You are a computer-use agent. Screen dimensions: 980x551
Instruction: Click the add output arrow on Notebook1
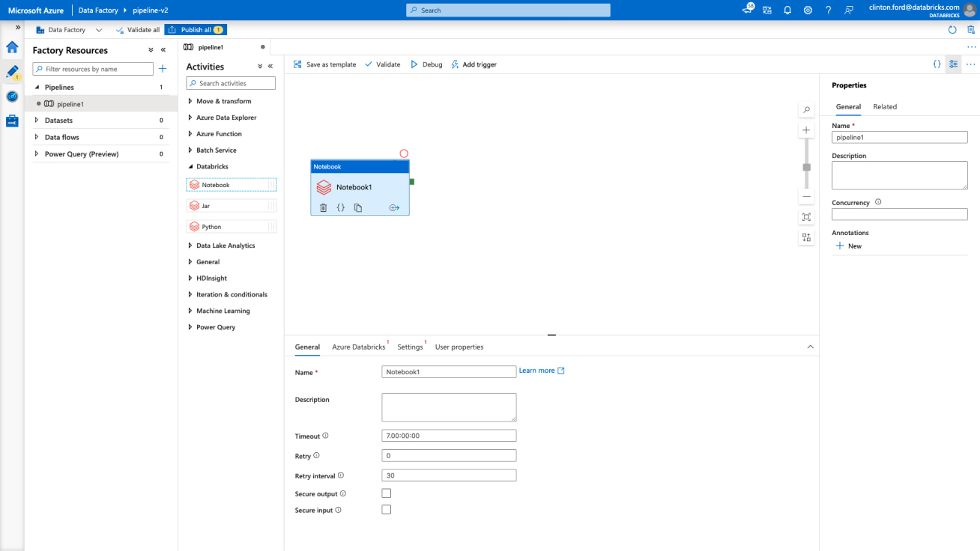394,208
